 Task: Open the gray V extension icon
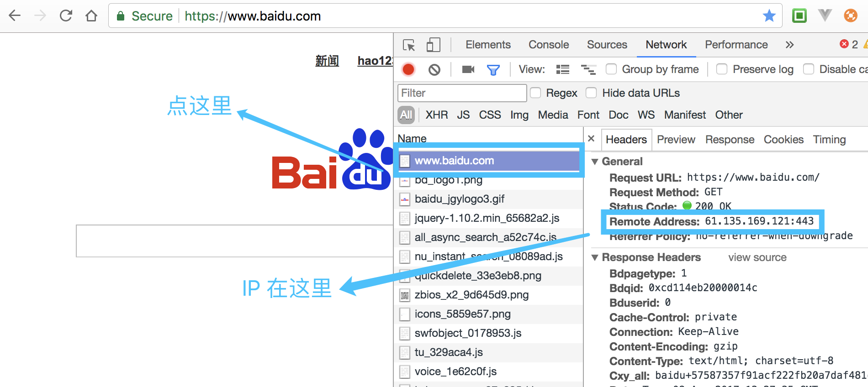pos(825,16)
